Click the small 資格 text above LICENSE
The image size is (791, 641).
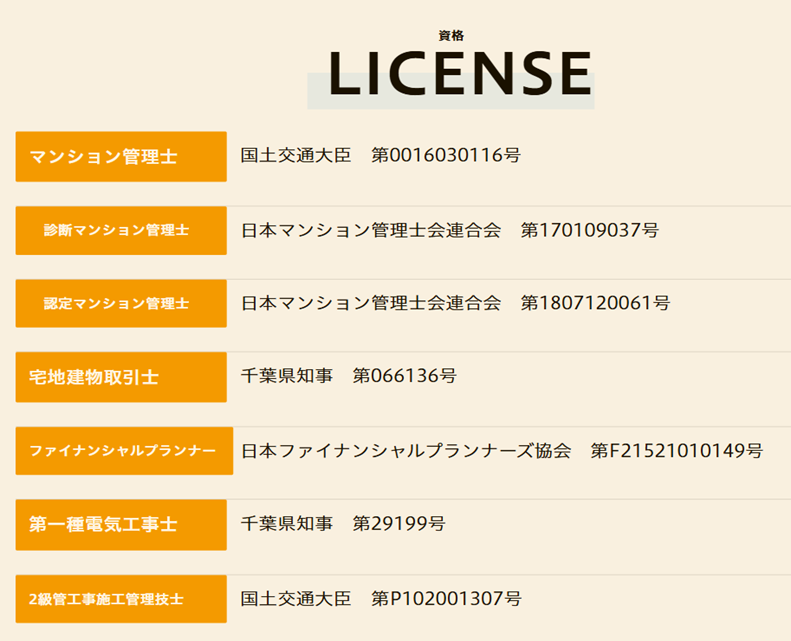click(451, 36)
